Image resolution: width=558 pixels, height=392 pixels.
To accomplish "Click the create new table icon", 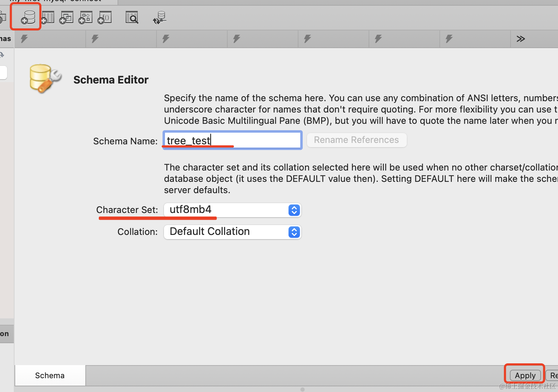I will tap(47, 17).
